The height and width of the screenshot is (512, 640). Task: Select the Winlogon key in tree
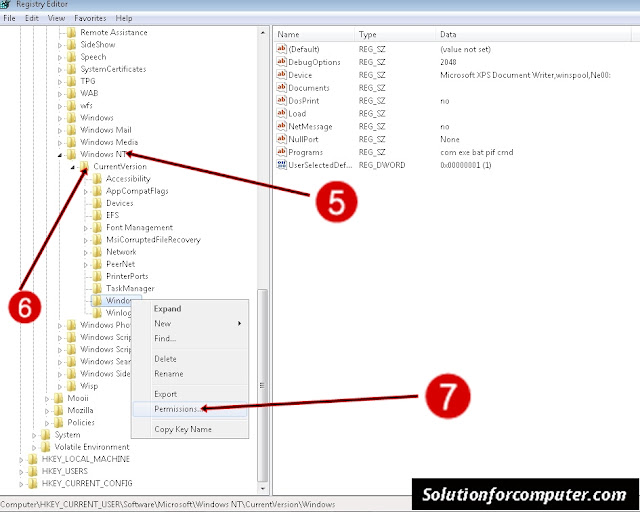[x=118, y=313]
